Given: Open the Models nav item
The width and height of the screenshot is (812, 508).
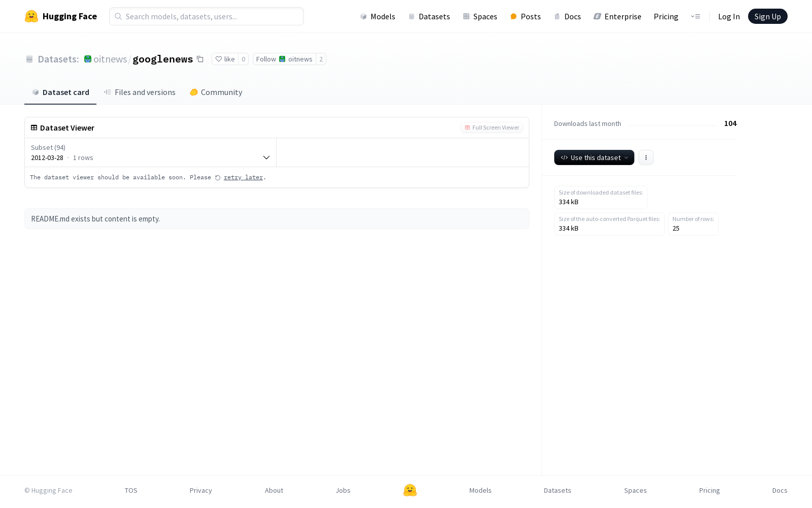Looking at the screenshot, I should (378, 16).
